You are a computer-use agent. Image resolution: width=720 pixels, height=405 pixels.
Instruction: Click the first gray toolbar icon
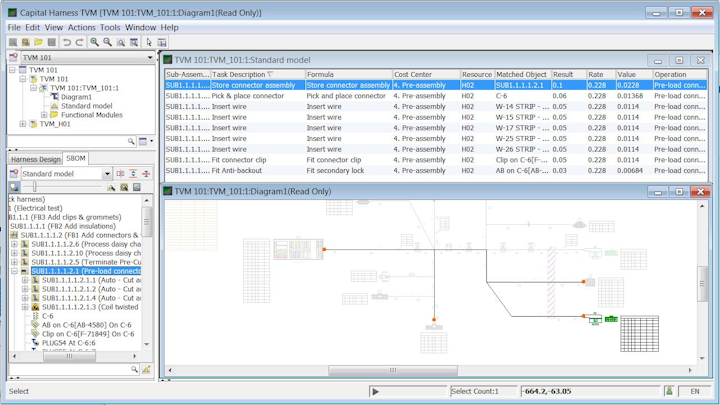pos(13,42)
